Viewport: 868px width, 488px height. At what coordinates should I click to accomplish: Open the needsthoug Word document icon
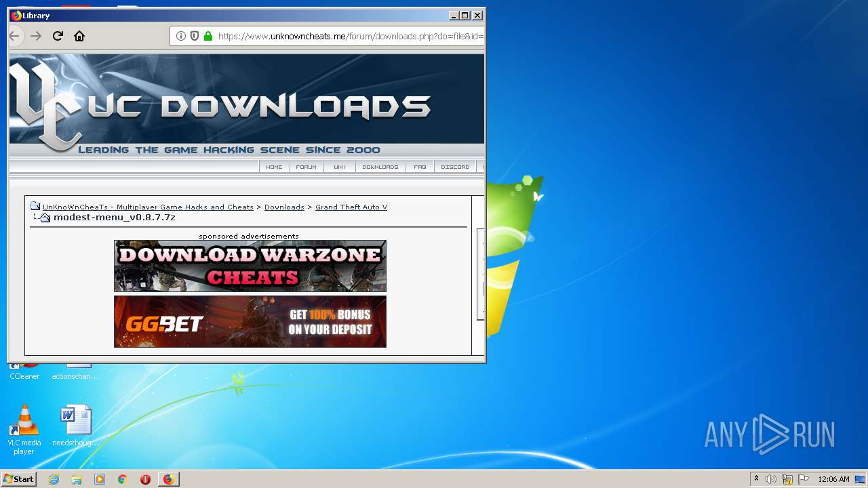tap(75, 426)
